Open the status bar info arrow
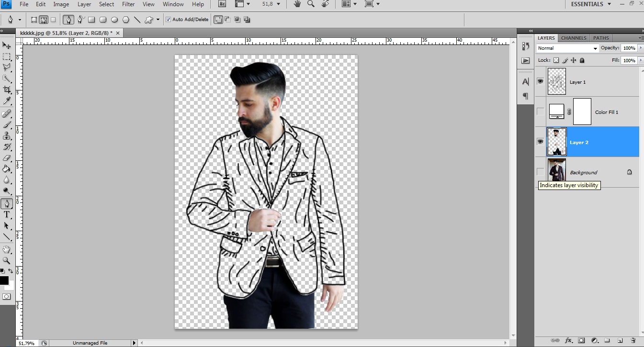Screen dimensions: 644x347 click(134, 343)
